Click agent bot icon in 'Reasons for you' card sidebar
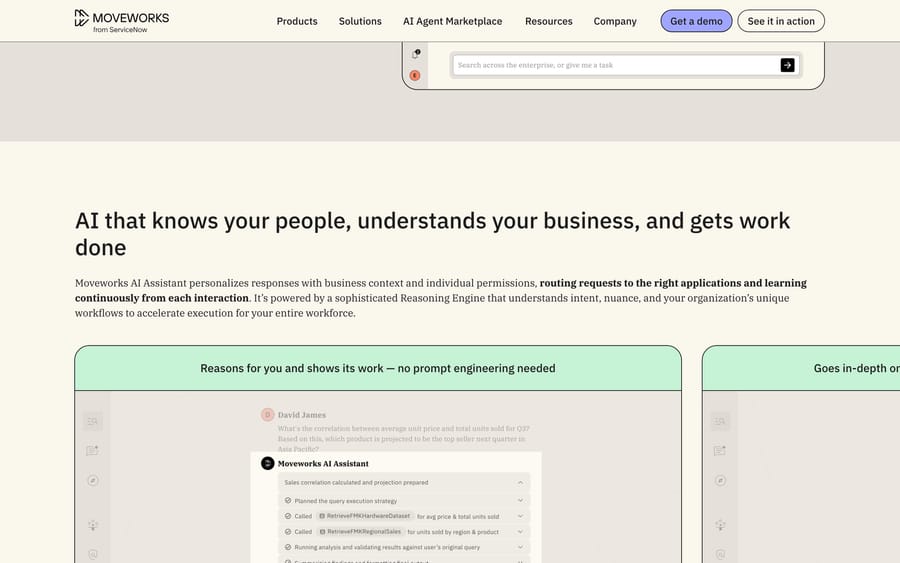This screenshot has height=563, width=900. tap(93, 525)
